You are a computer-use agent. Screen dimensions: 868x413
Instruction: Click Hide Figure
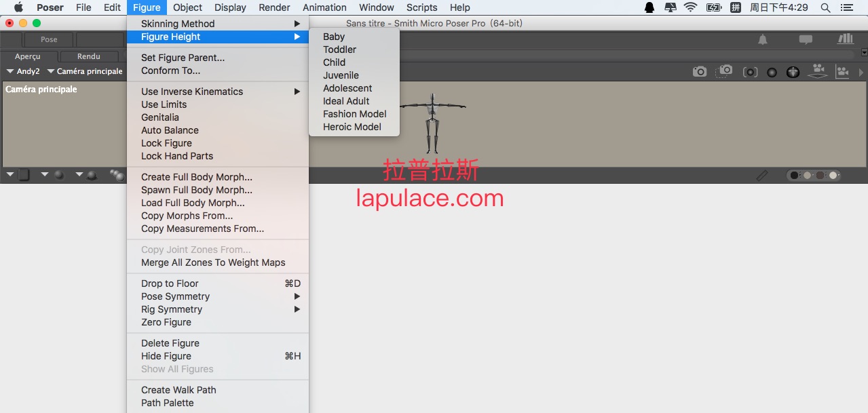(218, 356)
